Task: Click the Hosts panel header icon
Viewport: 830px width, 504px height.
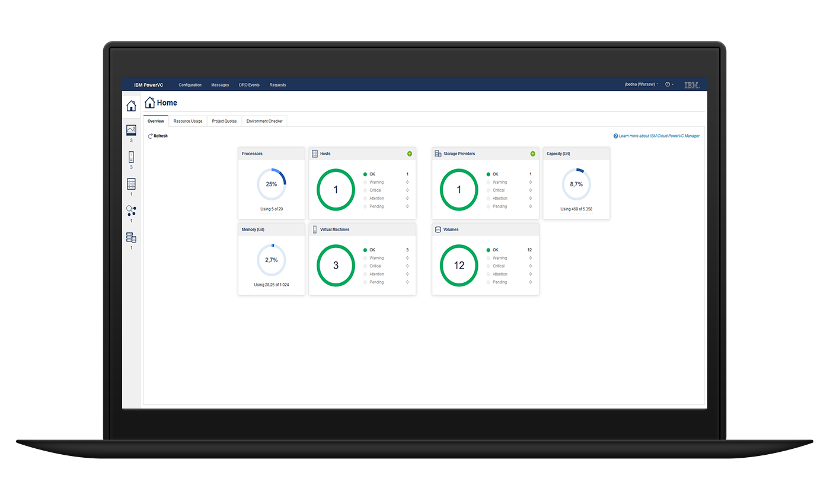Action: tap(314, 154)
